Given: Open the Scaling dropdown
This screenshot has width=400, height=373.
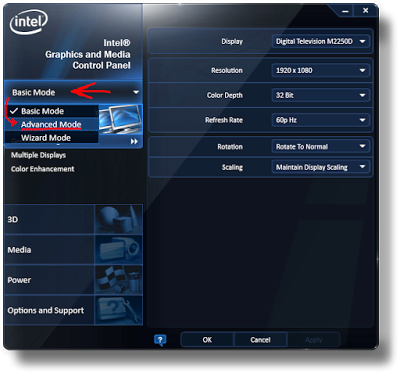Looking at the screenshot, I should [x=321, y=167].
